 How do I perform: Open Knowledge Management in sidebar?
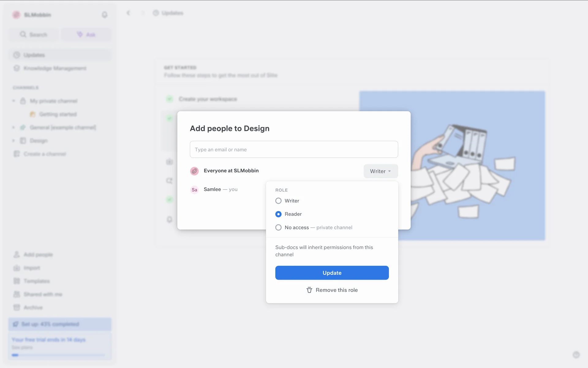point(55,68)
